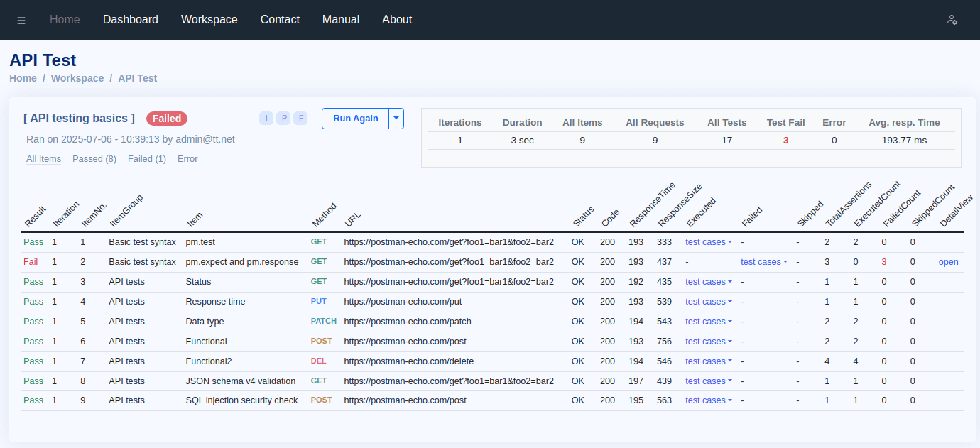
Task: Open the Workspace menu item
Action: pyautogui.click(x=209, y=20)
